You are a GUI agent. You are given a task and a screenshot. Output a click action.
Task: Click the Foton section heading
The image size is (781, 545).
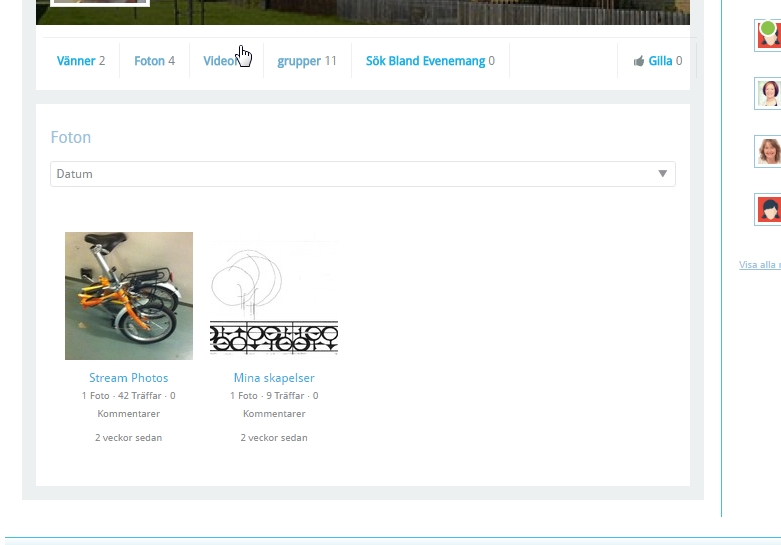[71, 137]
